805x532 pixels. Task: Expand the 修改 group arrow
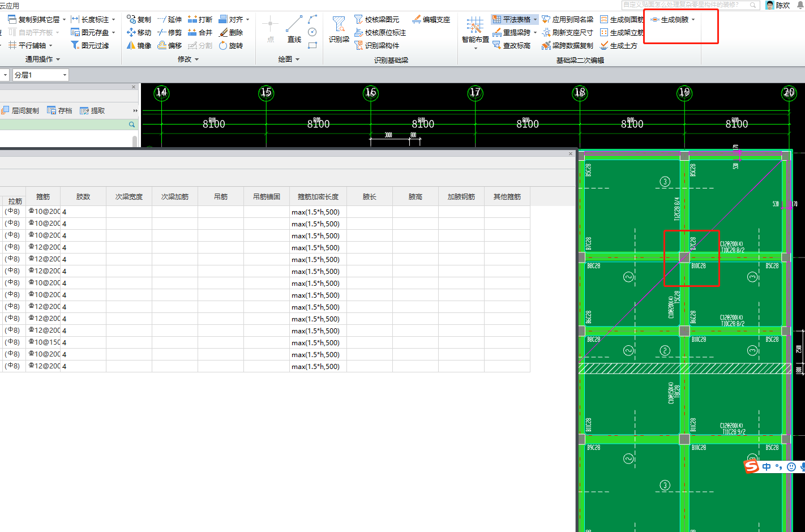[x=196, y=59]
